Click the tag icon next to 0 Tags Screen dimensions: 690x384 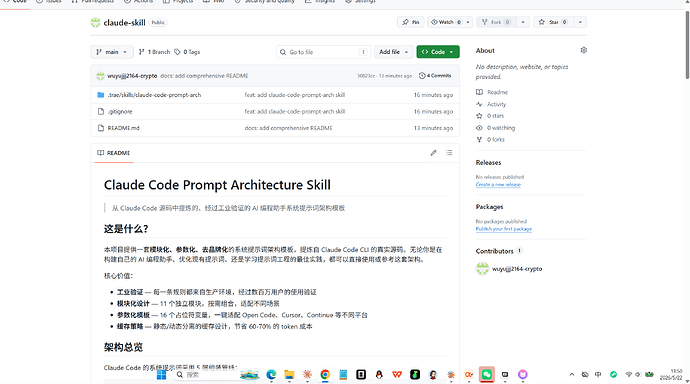[177, 52]
